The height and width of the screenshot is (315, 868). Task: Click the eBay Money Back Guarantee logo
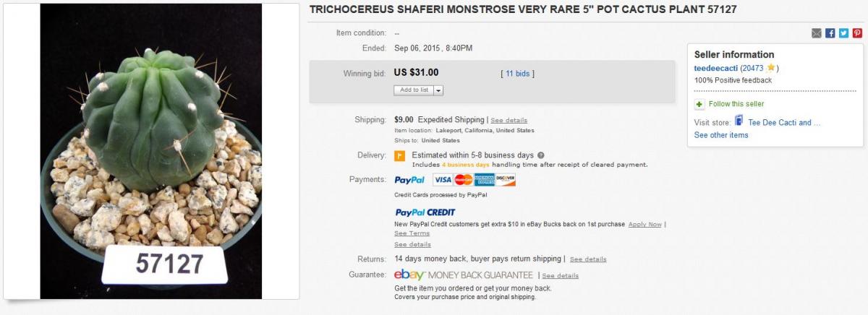464,275
